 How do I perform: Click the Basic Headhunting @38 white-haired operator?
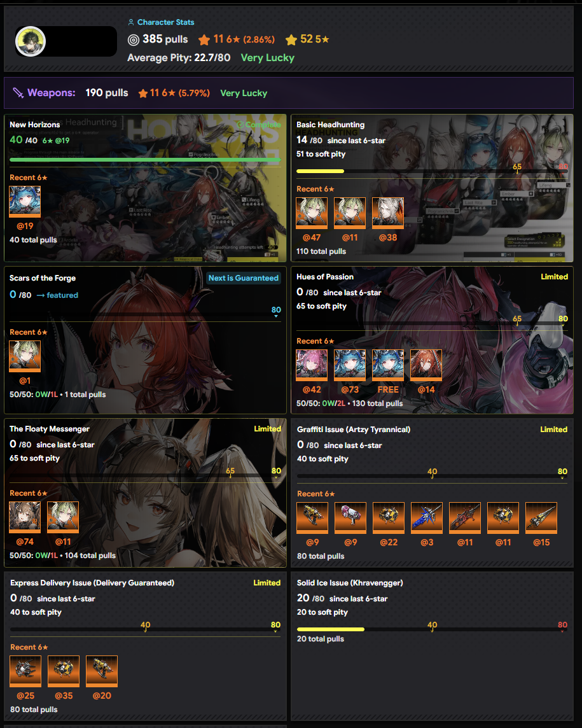pos(388,213)
